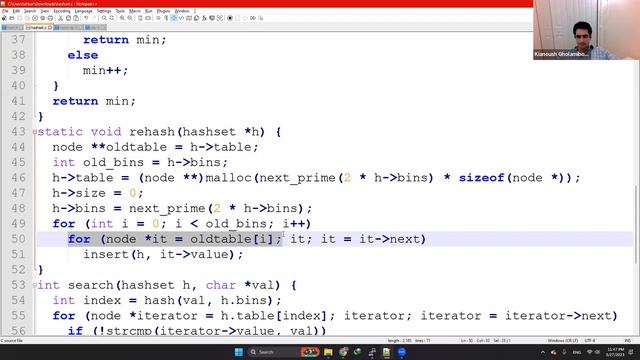This screenshot has width=640, height=360.
Task: Open the Document Map toolbar icon
Action: pyautogui.click(x=189, y=18)
